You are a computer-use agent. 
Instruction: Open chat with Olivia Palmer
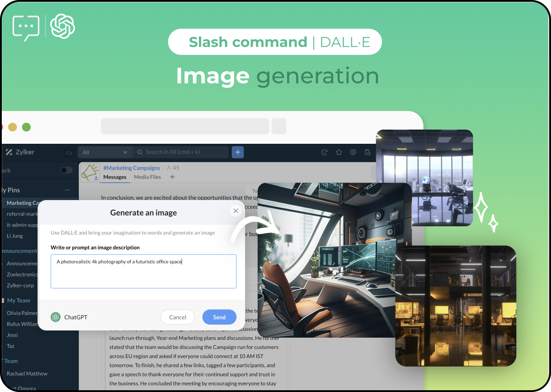22,313
